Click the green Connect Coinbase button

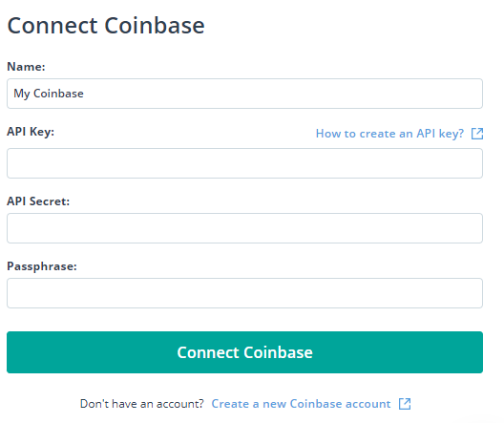click(244, 352)
